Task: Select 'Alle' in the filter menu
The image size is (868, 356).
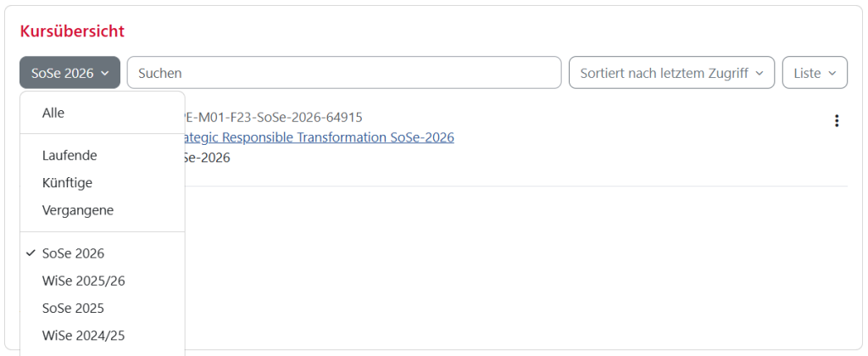Action: [53, 113]
